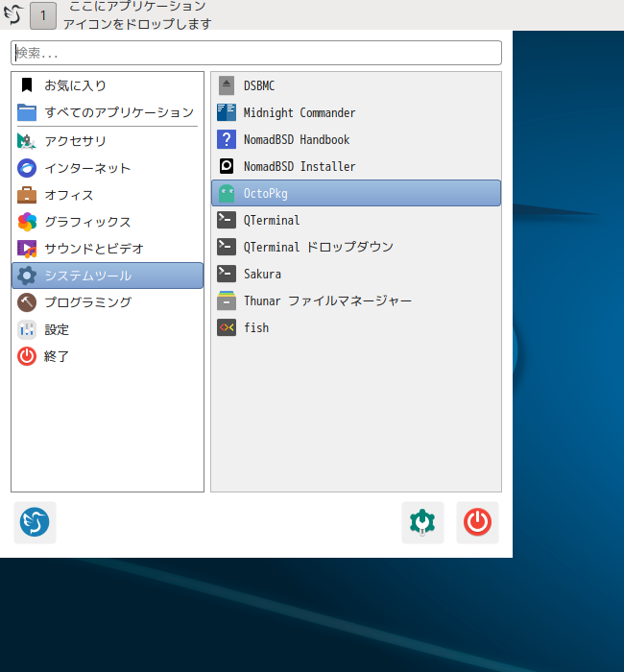This screenshot has width=624, height=672.
Task: Open the グラフィックス category
Action: point(87,222)
